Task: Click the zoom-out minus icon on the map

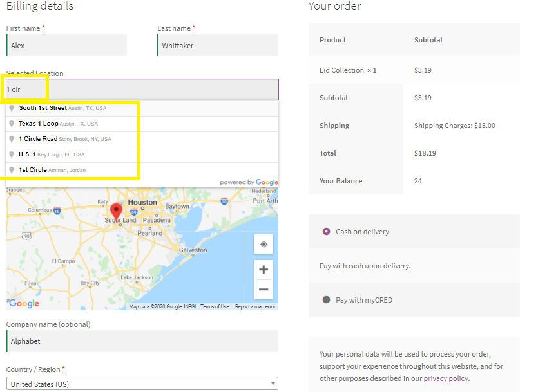Action: [264, 290]
